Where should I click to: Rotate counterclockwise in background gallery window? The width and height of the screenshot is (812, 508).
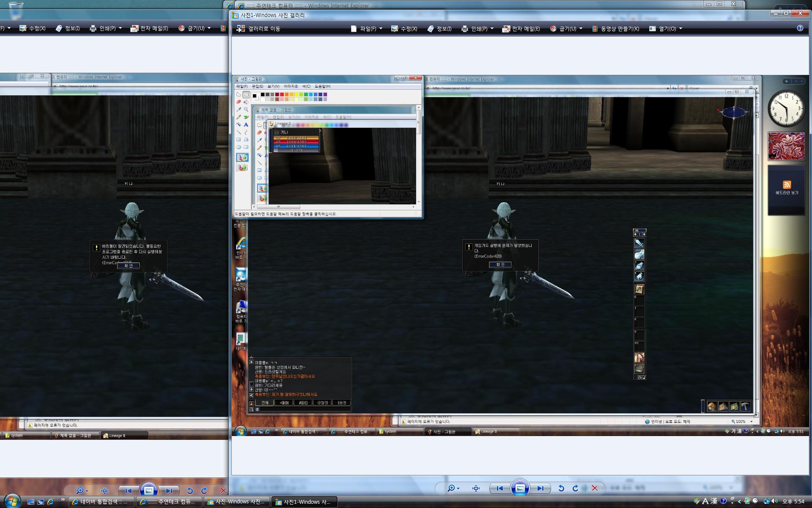(190, 491)
